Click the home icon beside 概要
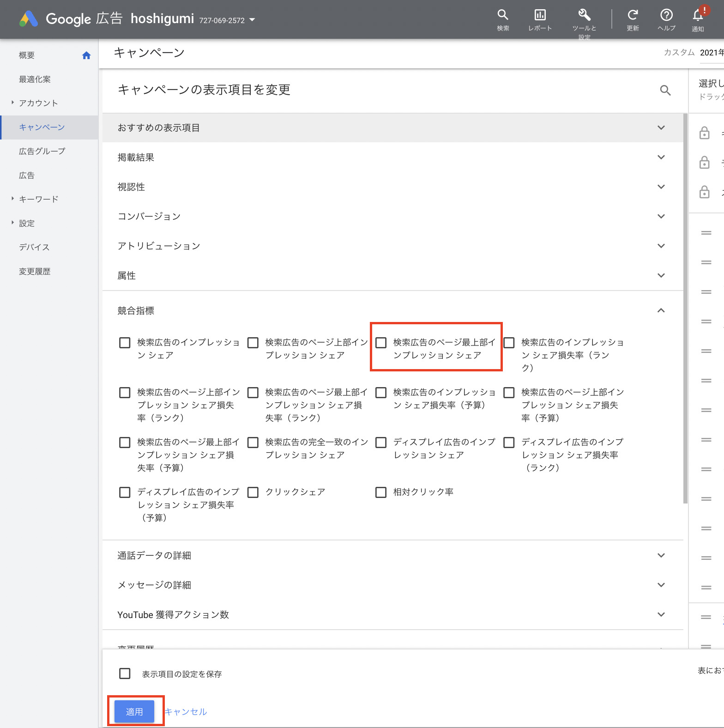724x728 pixels. pyautogui.click(x=86, y=55)
